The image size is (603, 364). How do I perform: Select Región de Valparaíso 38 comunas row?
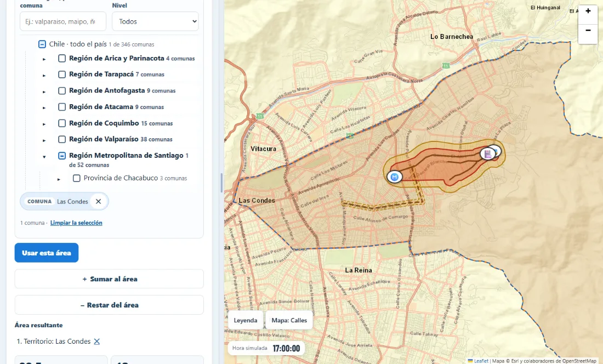pos(121,139)
